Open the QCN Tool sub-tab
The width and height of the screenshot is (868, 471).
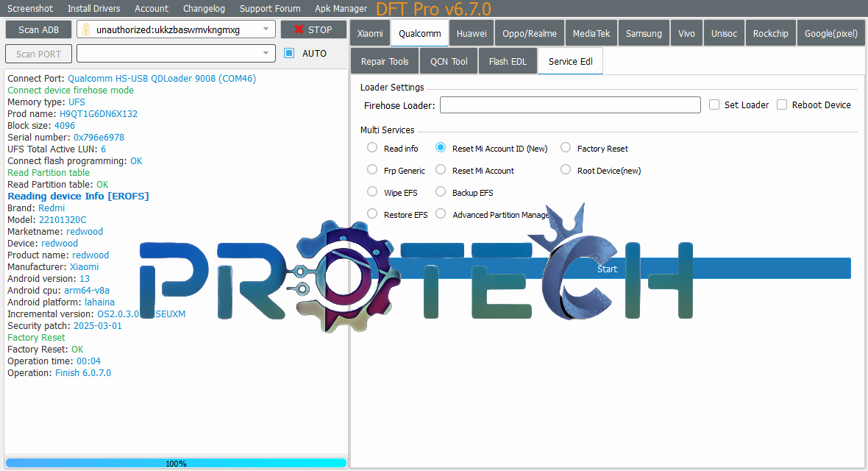(x=449, y=61)
